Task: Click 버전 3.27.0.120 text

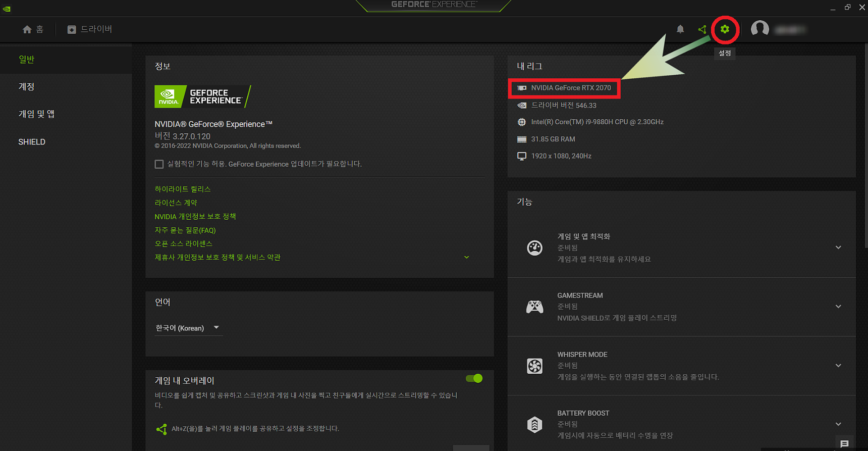Action: [x=182, y=136]
